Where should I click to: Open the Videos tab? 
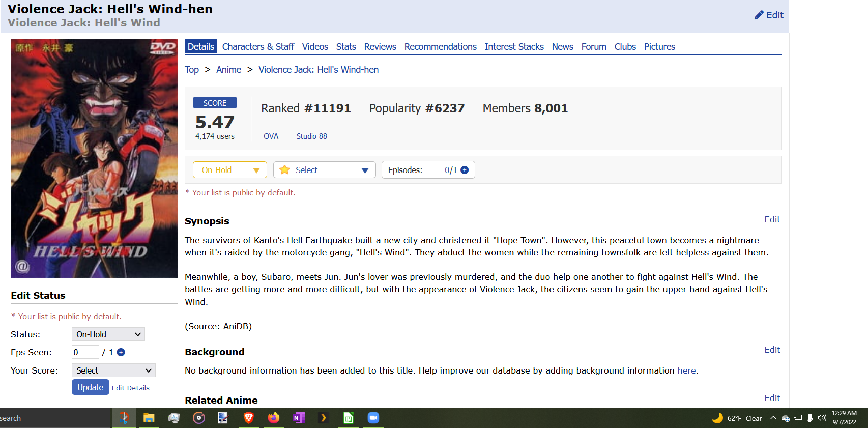coord(315,47)
